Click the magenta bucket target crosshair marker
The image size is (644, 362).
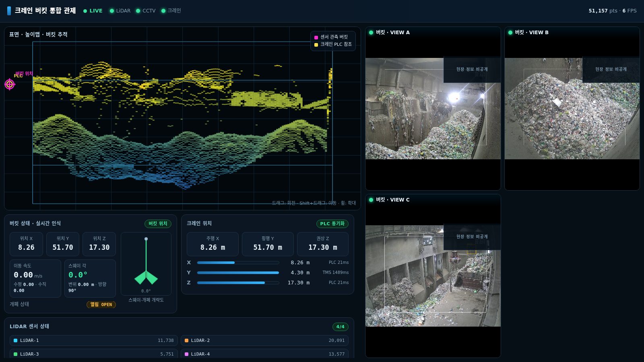10,84
